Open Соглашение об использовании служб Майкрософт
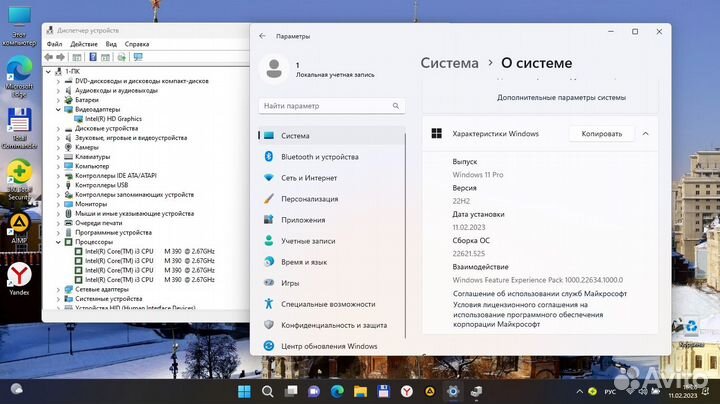The image size is (720, 404). (540, 293)
